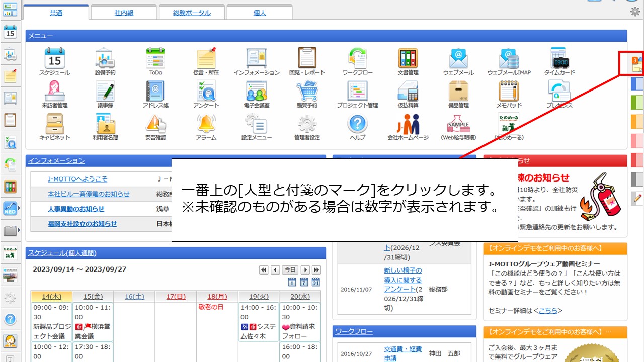Open the 人事異動のお知らせ link
This screenshot has width=644, height=362.
(76, 209)
